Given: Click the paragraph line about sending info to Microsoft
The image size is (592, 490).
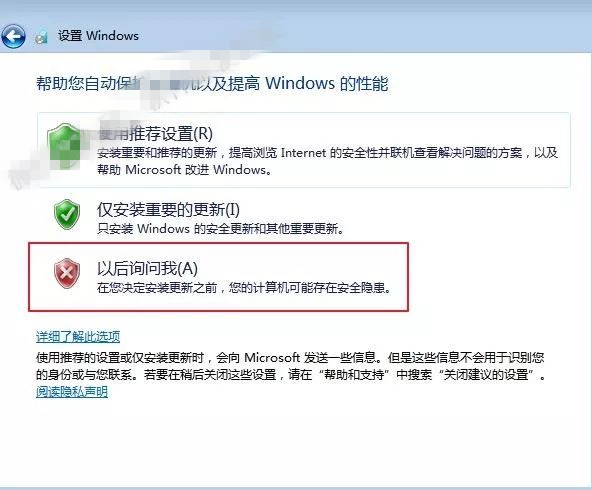Looking at the screenshot, I should click(x=290, y=357).
